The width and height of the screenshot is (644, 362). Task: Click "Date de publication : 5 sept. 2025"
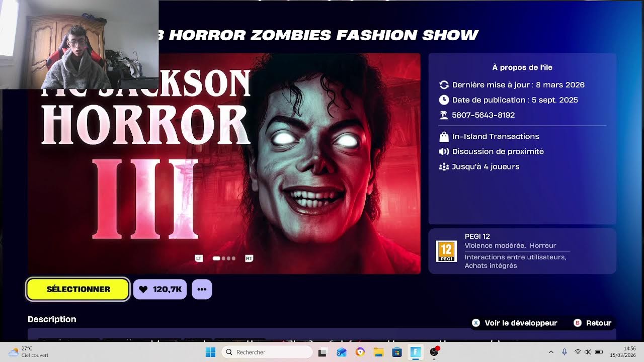pos(515,100)
